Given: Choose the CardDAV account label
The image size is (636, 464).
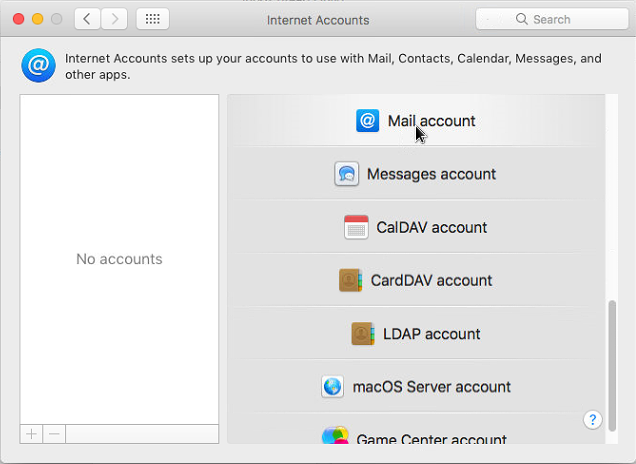Looking at the screenshot, I should 431,280.
